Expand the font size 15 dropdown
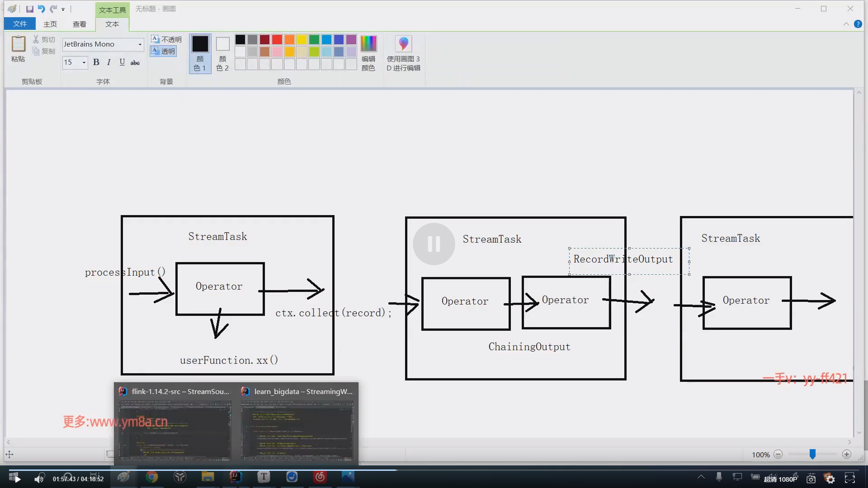 84,62
